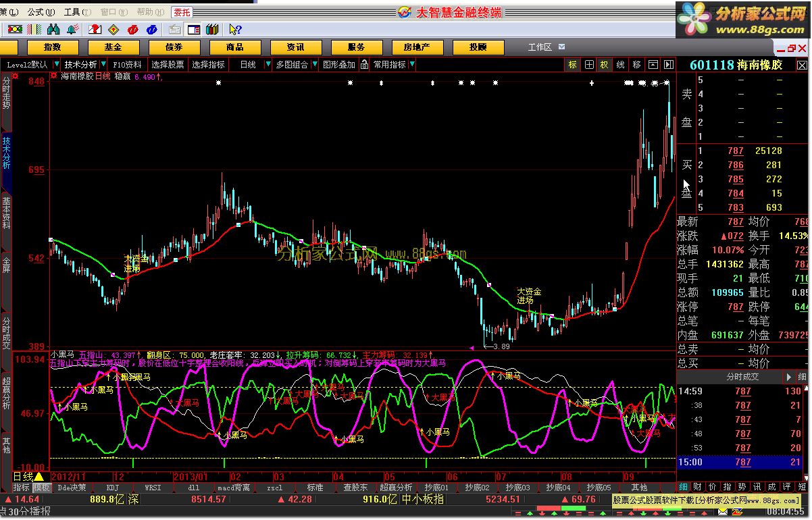Click the 商品 yellow button
The height and width of the screenshot is (520, 812).
click(235, 47)
